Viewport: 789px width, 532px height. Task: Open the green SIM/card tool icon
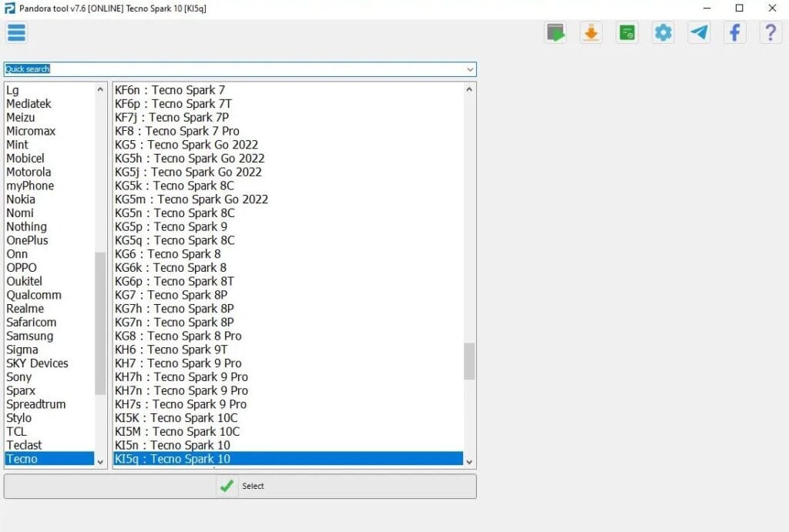626,32
